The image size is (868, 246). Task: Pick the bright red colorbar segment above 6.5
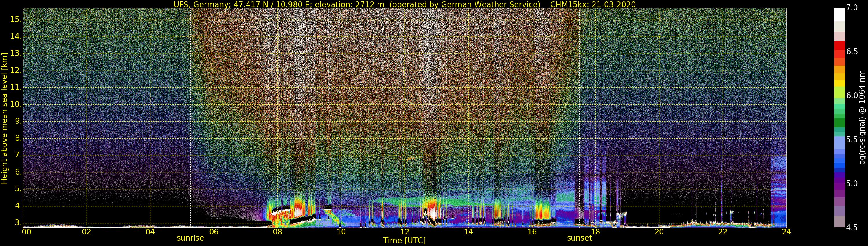[x=840, y=45]
